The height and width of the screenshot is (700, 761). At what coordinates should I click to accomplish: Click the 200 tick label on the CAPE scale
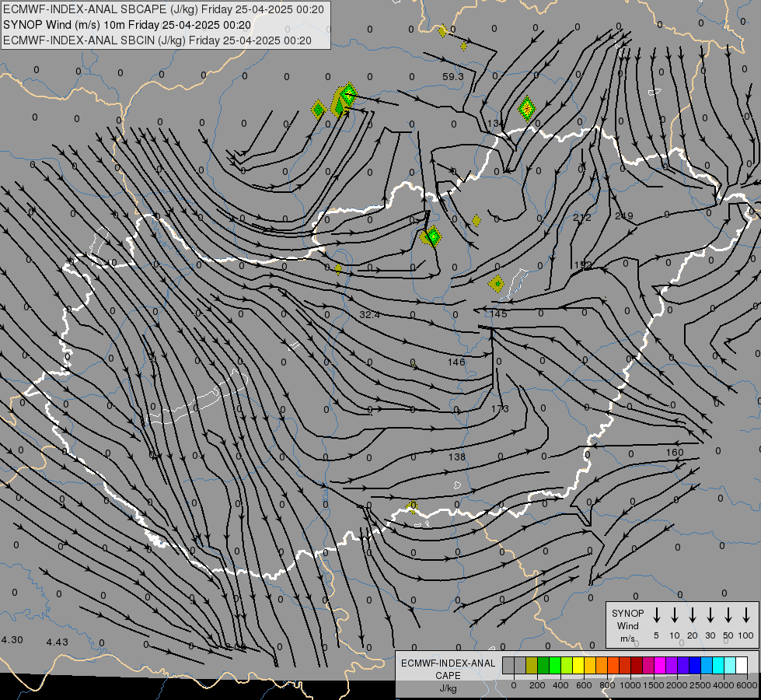tap(537, 685)
